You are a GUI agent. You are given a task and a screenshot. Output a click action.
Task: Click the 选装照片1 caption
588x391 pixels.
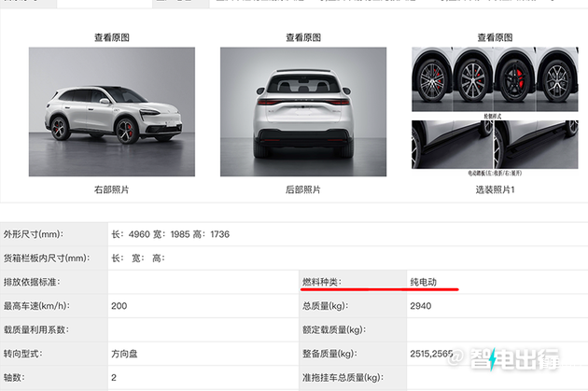495,189
